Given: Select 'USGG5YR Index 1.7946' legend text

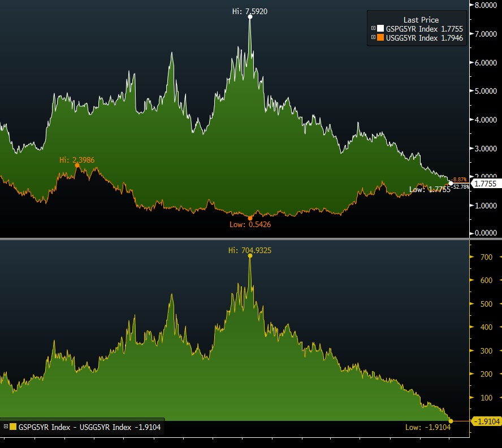Looking at the screenshot, I should 424,38.
